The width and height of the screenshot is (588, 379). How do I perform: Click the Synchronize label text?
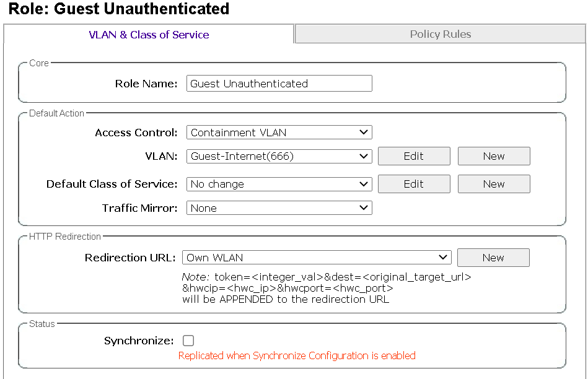[139, 341]
